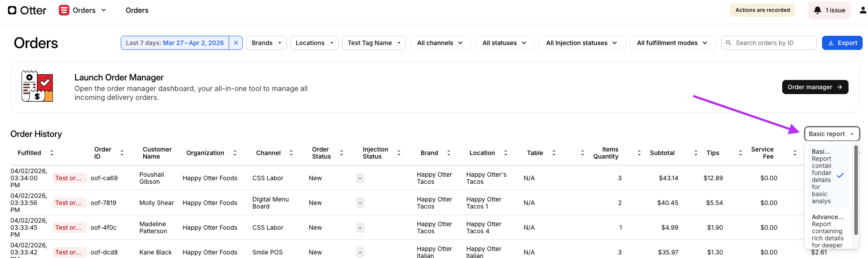Open the user profile icon

tap(863, 10)
